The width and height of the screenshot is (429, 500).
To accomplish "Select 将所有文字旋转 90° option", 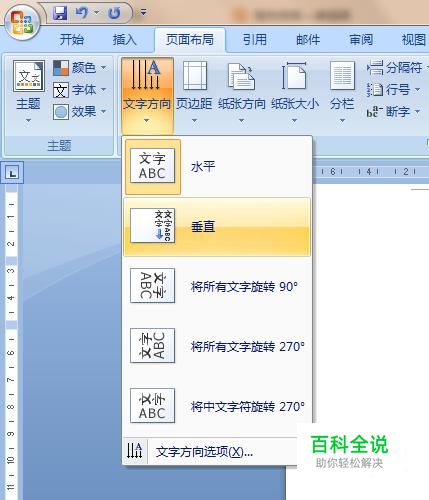I will [217, 286].
